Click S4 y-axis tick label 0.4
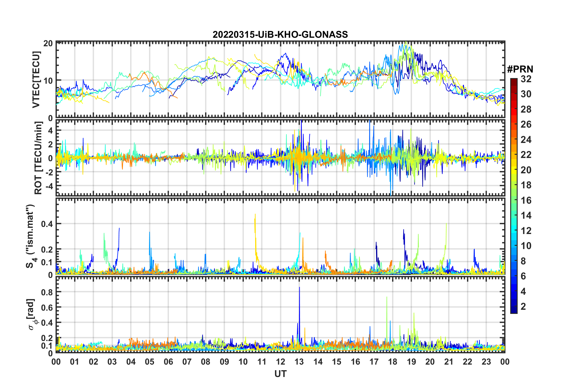Viewport: 561px width, 392px height. (x=47, y=224)
